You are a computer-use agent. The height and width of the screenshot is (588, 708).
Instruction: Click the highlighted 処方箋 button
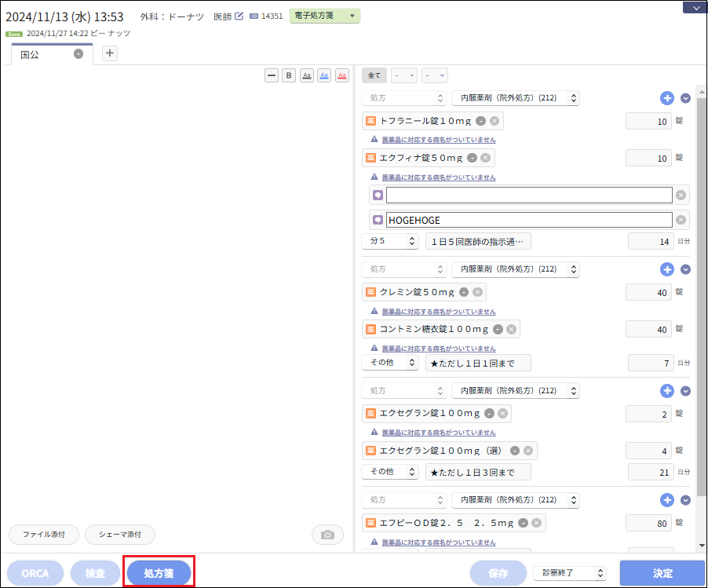click(x=159, y=573)
